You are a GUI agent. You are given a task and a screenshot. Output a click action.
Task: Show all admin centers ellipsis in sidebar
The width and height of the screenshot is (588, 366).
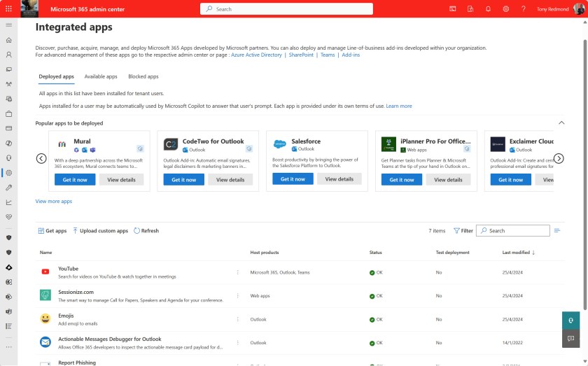tap(8, 347)
